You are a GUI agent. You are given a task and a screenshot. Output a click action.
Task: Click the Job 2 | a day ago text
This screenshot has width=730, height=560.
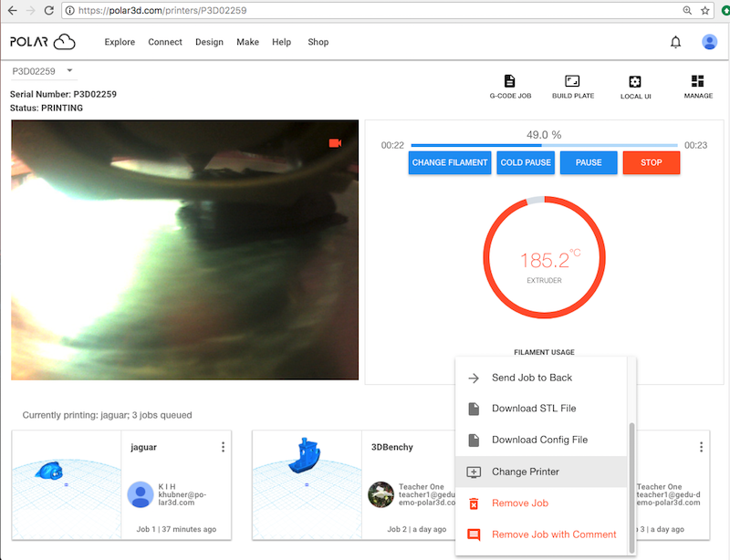click(x=417, y=529)
